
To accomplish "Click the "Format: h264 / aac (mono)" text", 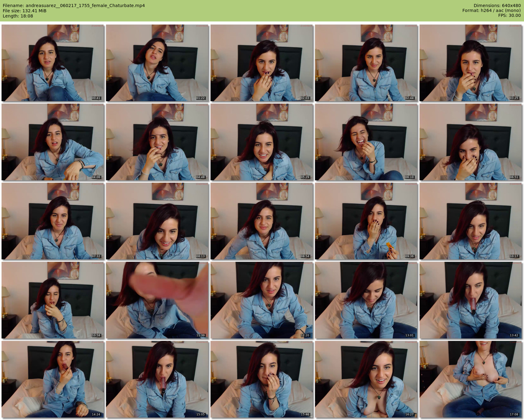I will click(x=492, y=11).
